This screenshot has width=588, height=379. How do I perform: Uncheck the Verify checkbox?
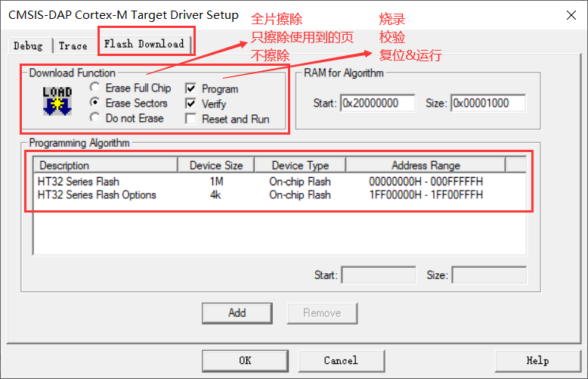(x=190, y=104)
